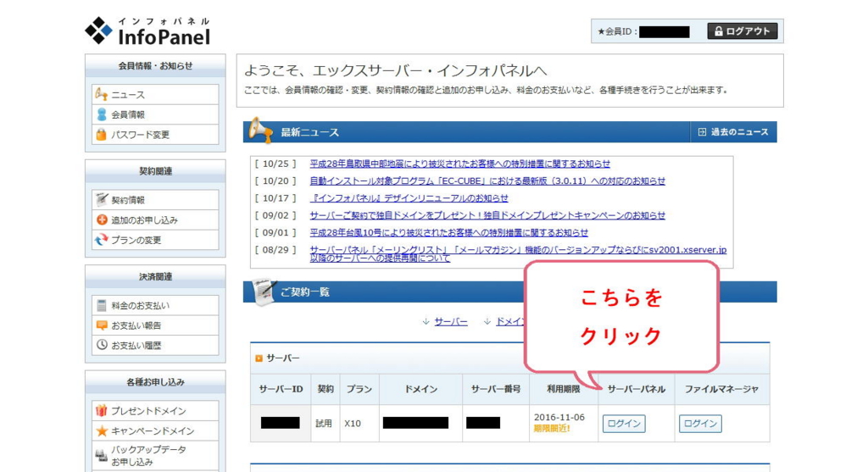The image size is (868, 472).
Task: Click the news megaphone icon in sidebar
Action: coord(101,94)
